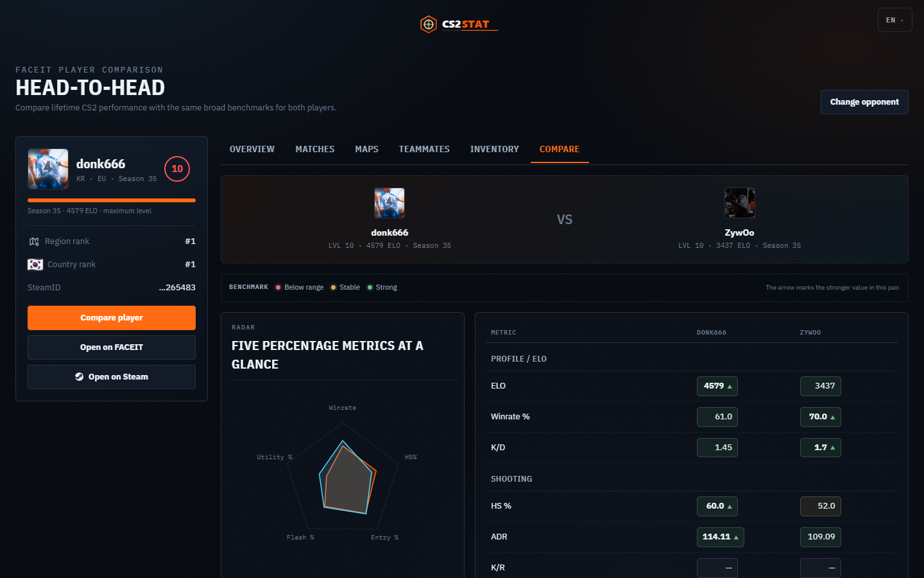Click donk666 ELO value 4579
Image resolution: width=924 pixels, height=578 pixels.
717,386
